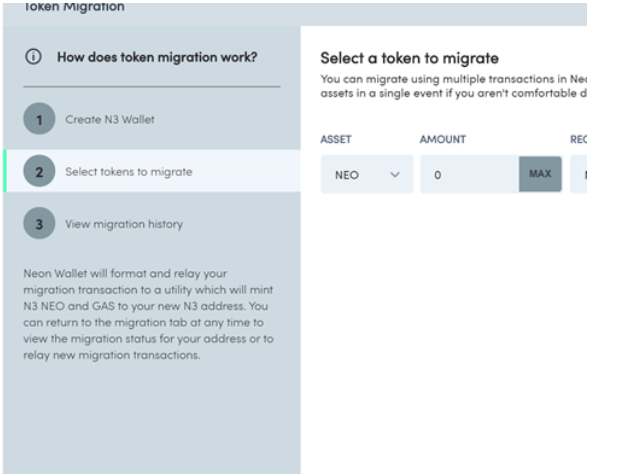
Task: Click Select a token to migrate heading
Action: click(409, 58)
